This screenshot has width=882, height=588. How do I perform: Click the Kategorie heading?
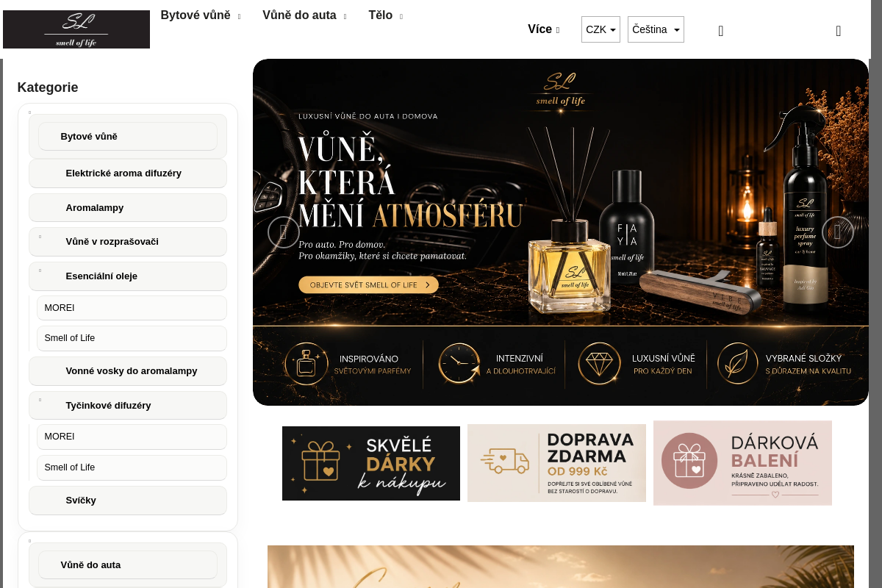coord(48,87)
